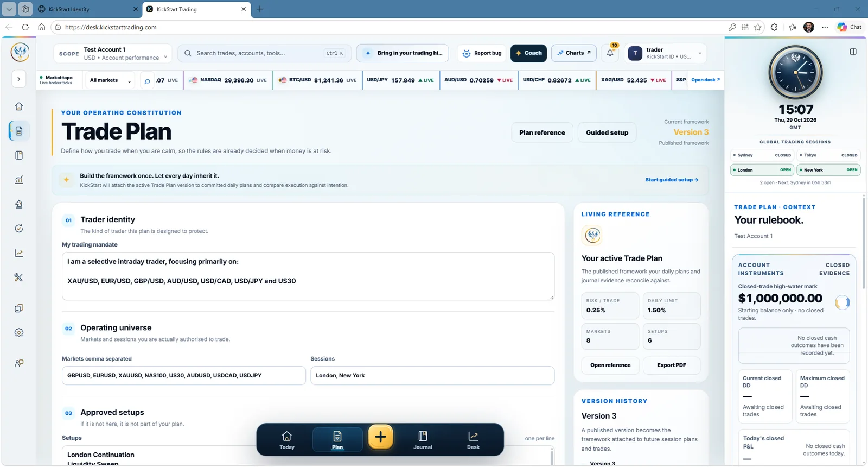
Task: Expand the left sidebar with the chevron
Action: [x=19, y=79]
